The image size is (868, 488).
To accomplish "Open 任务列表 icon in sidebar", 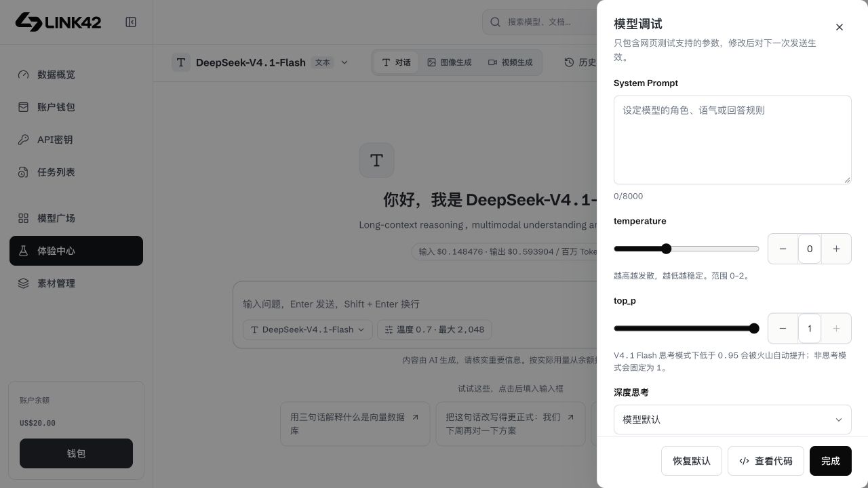I will point(23,172).
